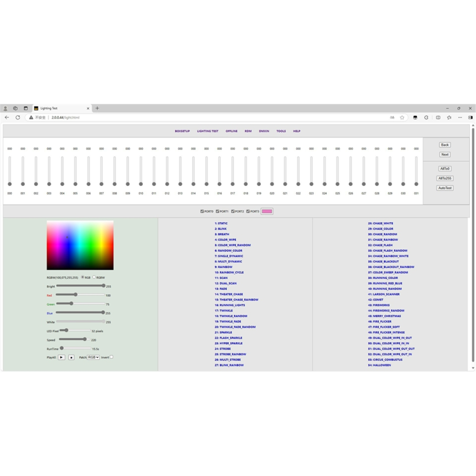
Task: Click the Red slider
Action: coord(80,294)
